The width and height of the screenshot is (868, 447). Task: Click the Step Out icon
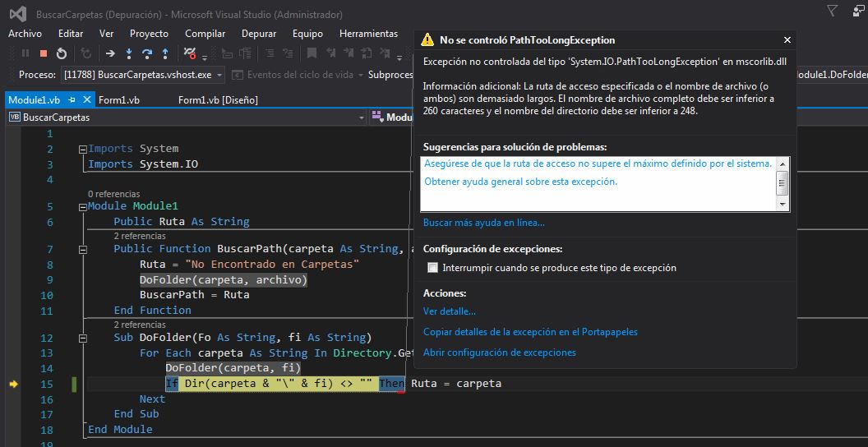[x=165, y=53]
